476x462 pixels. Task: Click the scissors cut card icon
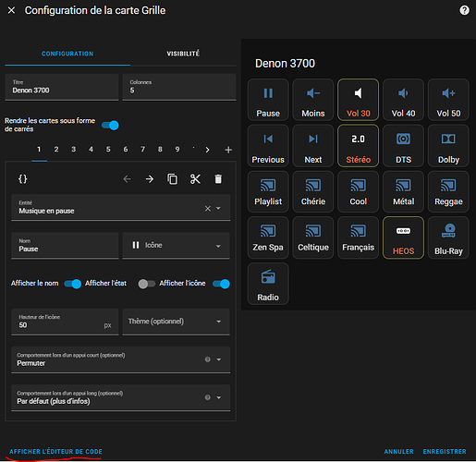[x=195, y=179]
